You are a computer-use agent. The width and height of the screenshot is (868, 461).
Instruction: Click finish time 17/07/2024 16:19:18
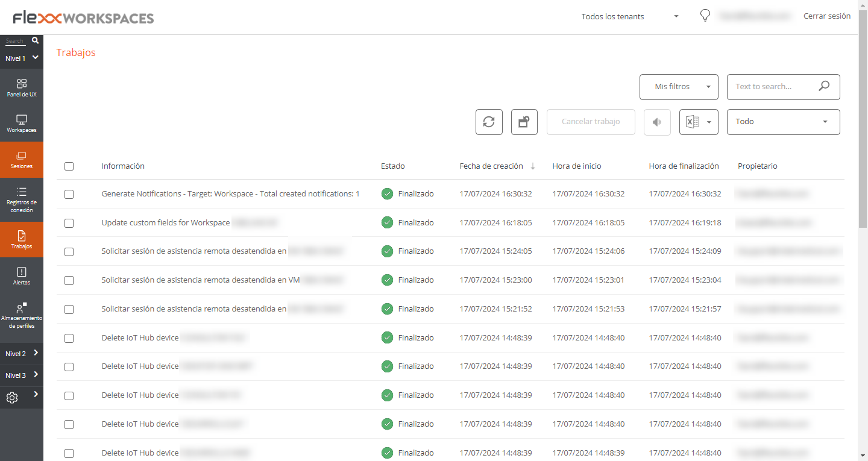(685, 223)
